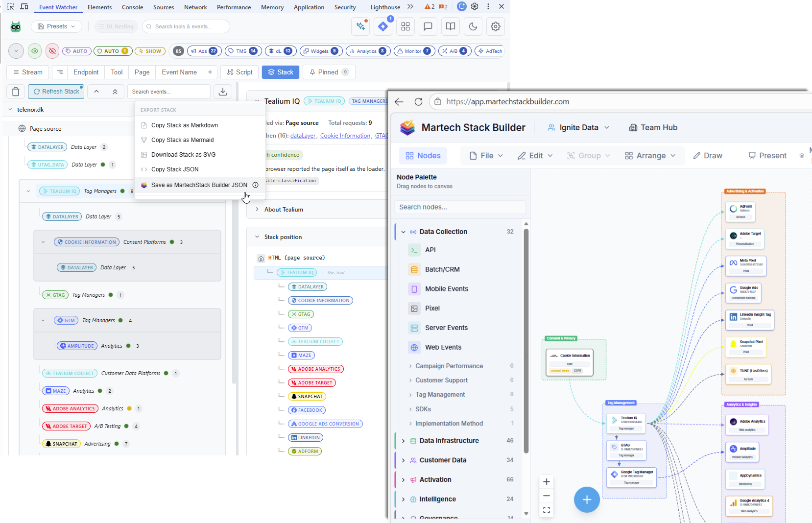This screenshot has width=812, height=523.
Task: Collapse the Cookie Information tree group
Action: coord(43,242)
